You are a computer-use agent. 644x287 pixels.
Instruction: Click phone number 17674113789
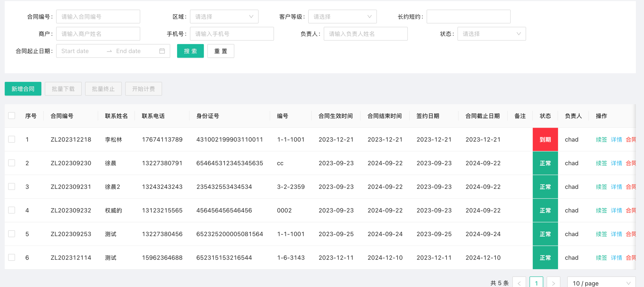click(162, 139)
